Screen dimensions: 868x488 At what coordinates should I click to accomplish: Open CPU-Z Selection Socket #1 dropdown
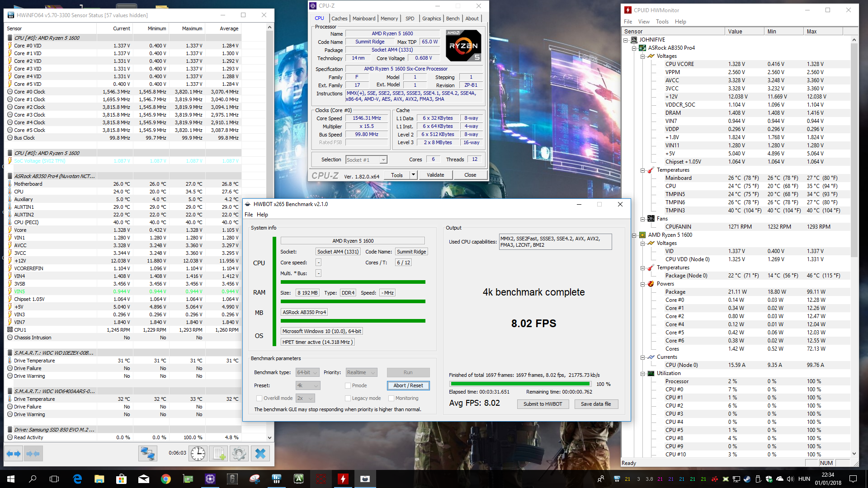[x=366, y=160]
